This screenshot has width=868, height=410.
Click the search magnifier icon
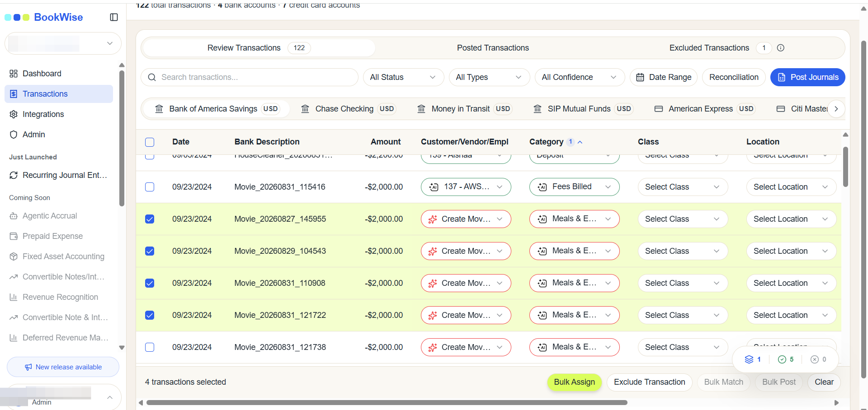152,77
